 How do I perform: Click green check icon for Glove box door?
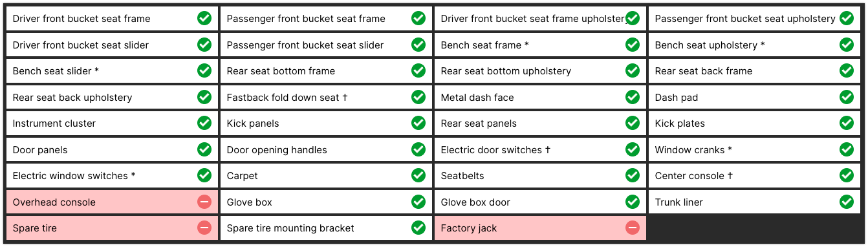tap(633, 202)
